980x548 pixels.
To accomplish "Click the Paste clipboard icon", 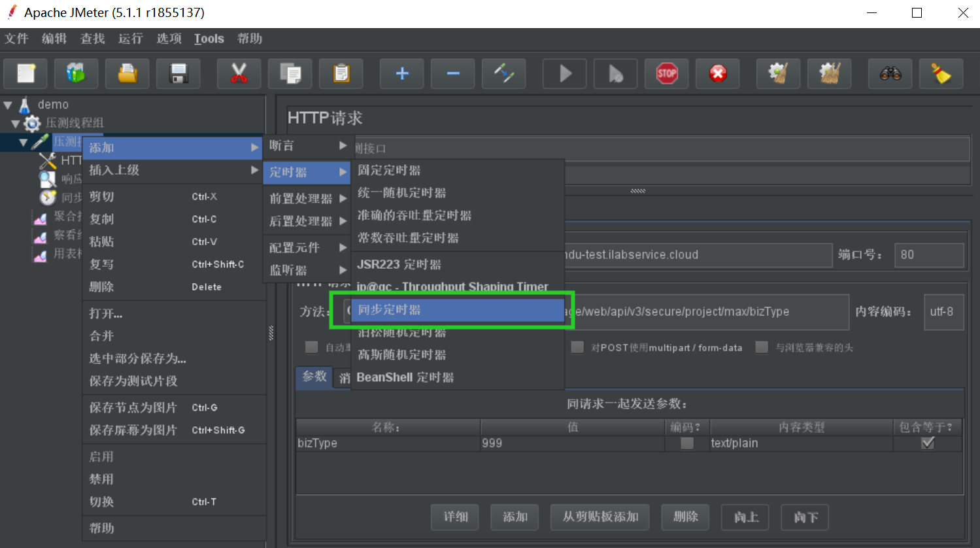I will click(341, 73).
